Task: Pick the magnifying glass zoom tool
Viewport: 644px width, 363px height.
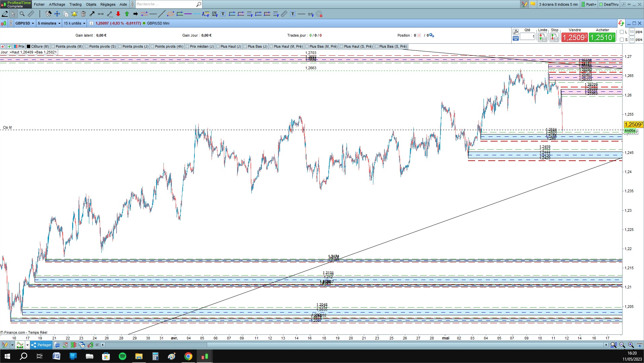Action: [22, 14]
